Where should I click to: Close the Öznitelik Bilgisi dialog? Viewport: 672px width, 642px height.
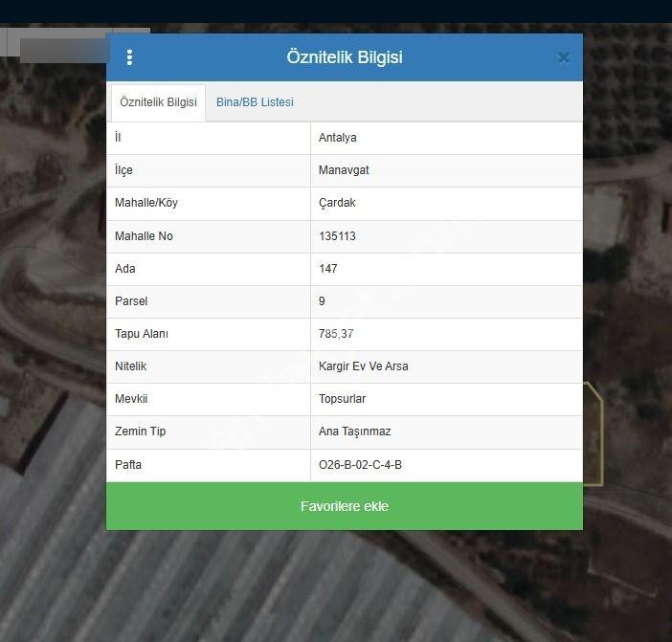click(564, 57)
